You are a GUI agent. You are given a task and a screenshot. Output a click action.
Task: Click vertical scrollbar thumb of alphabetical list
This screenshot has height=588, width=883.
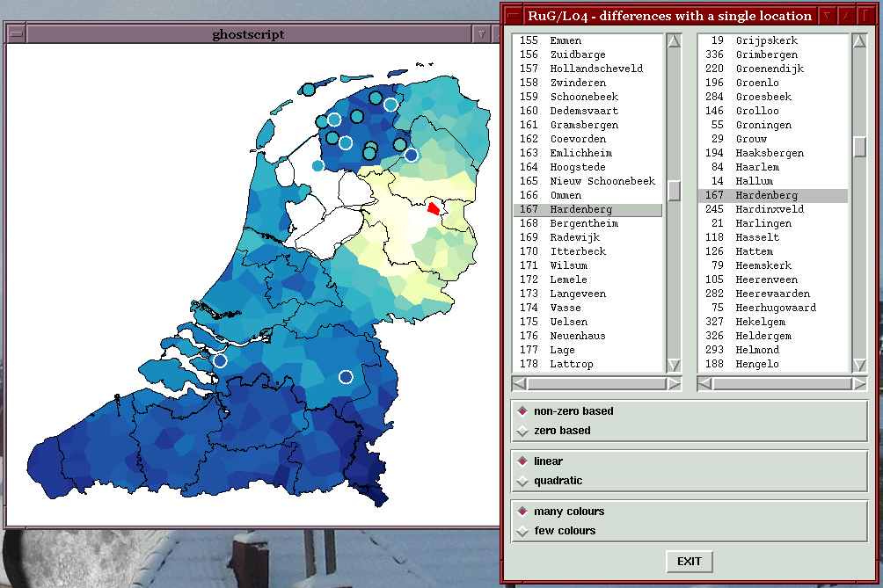pos(859,147)
